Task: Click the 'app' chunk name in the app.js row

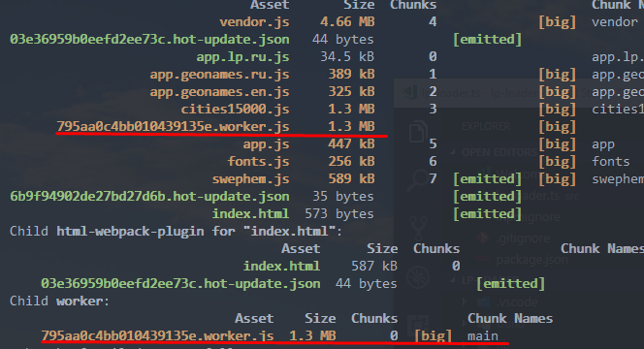Action: [x=603, y=145]
